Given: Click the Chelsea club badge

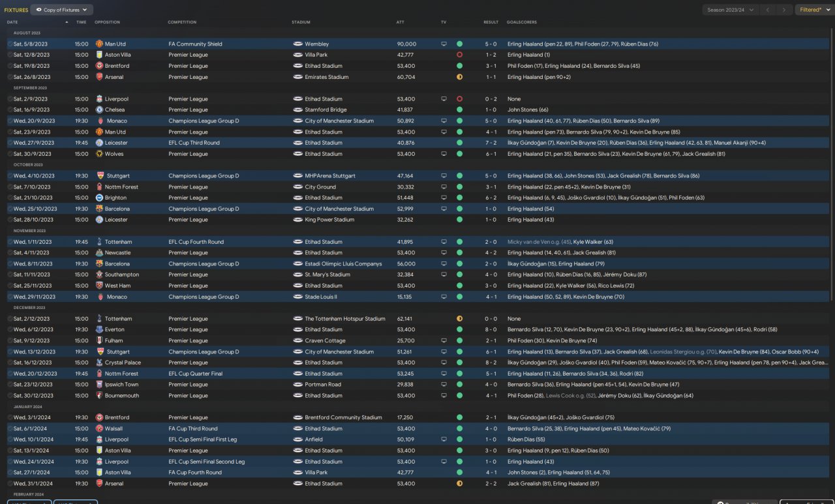Looking at the screenshot, I should point(99,110).
